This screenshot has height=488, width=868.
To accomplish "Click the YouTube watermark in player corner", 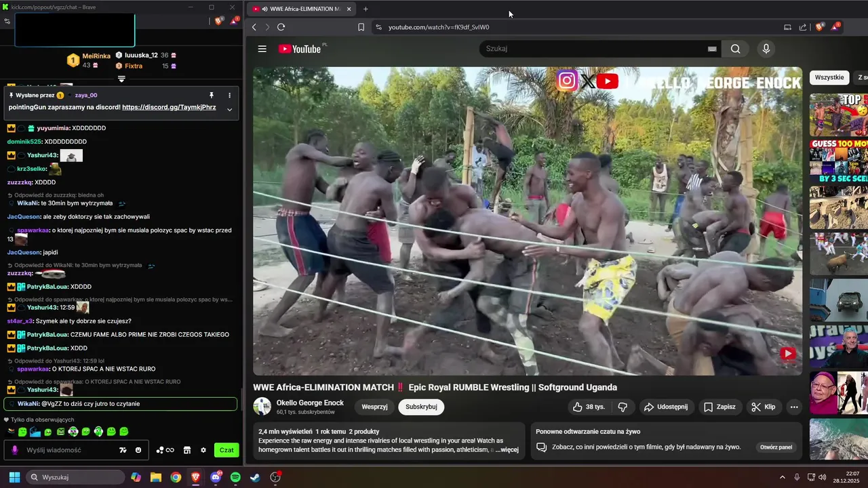I will (x=787, y=353).
